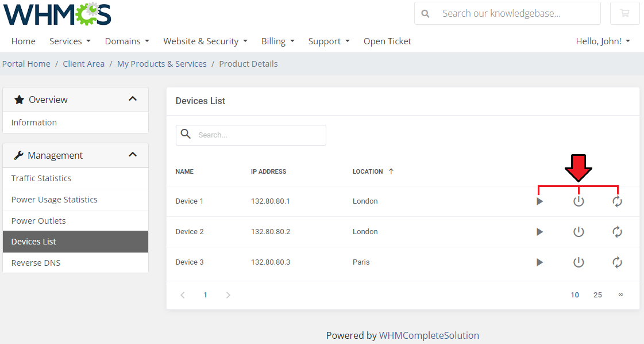The image size is (644, 344).
Task: Click IP address 132.80.80.2
Action: point(271,232)
